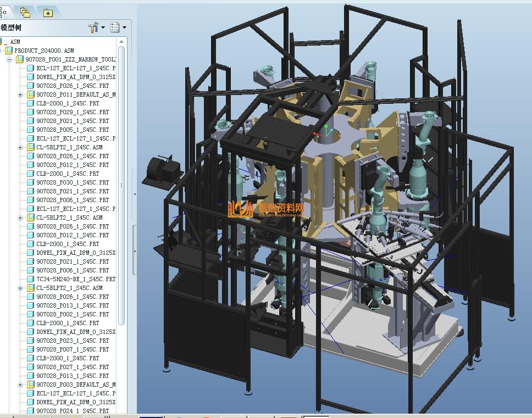Click the part icon of 907028_P030_1_S45C.PRT
The width and height of the screenshot is (532, 418).
point(31,182)
